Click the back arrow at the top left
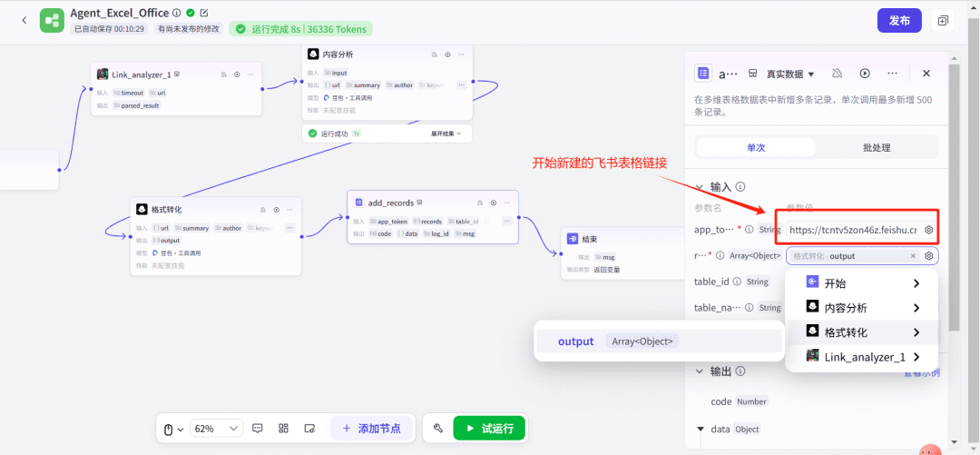 point(24,20)
